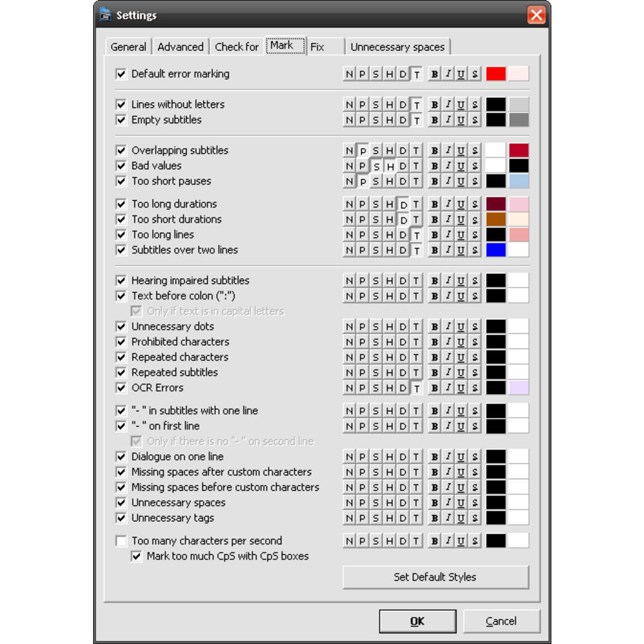Select the T marker for Empty subtitles

pyautogui.click(x=416, y=120)
